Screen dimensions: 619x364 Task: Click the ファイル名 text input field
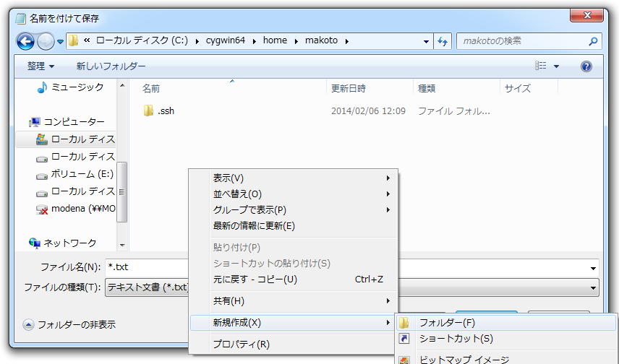point(145,266)
